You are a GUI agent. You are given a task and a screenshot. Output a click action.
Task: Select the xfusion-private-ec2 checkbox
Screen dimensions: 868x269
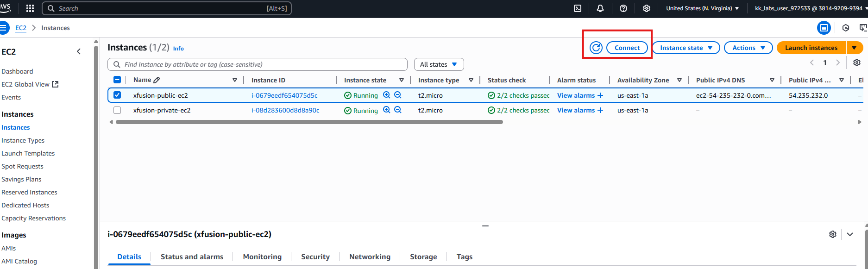pos(117,110)
